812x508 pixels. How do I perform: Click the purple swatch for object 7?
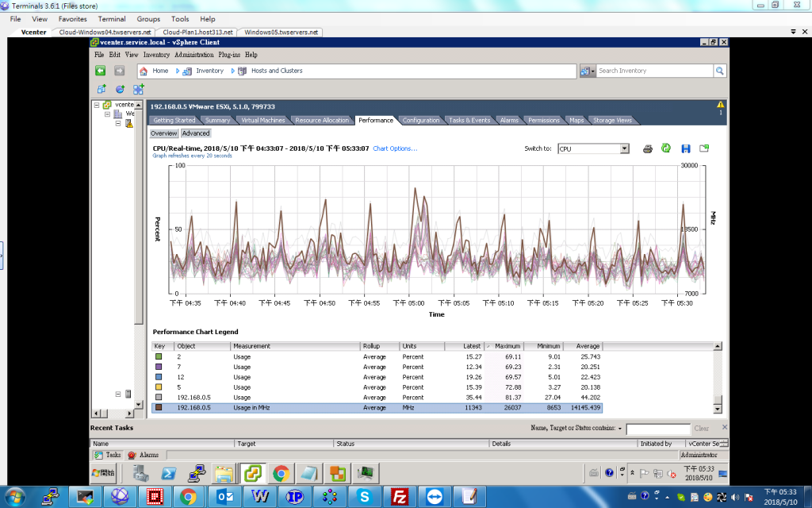(x=159, y=367)
